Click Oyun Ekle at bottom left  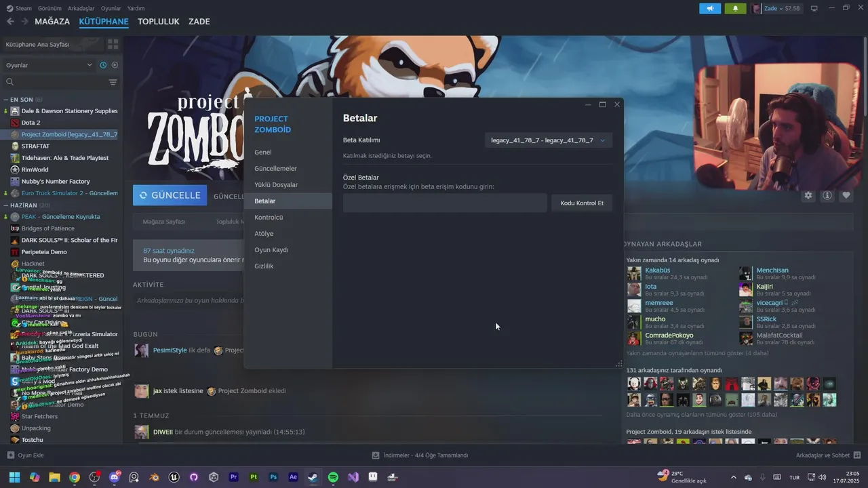point(25,455)
